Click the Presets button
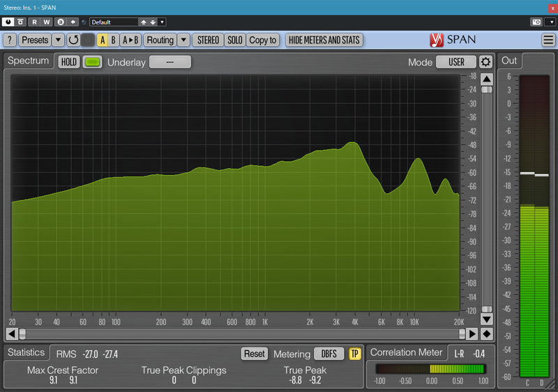558x392 pixels. click(35, 40)
